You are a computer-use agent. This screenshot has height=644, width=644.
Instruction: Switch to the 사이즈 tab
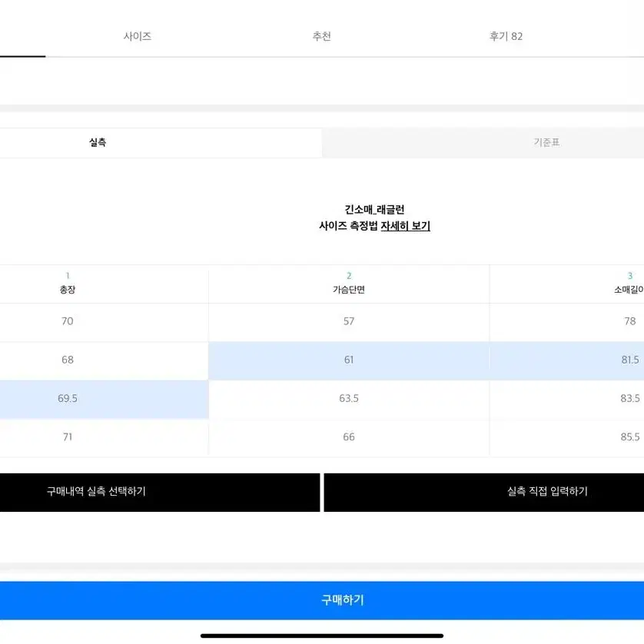point(138,37)
